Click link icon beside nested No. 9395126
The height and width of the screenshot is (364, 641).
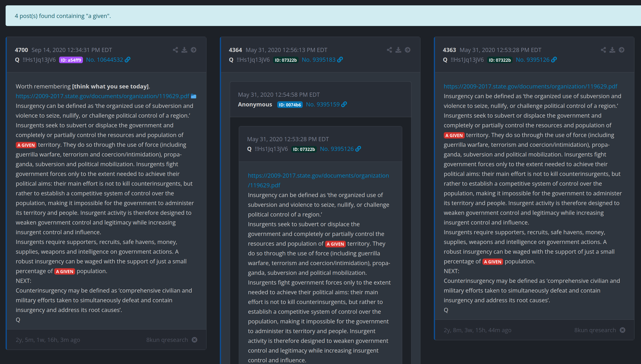(358, 149)
